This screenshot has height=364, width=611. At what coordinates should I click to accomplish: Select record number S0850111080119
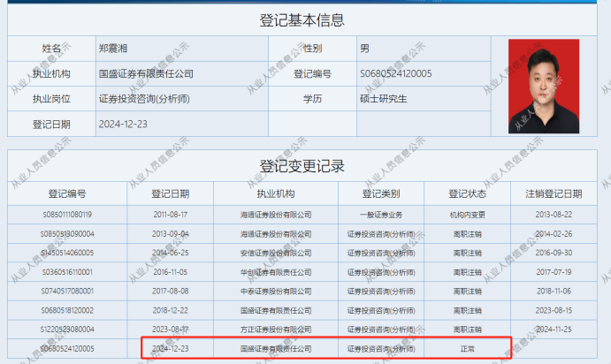pos(68,215)
